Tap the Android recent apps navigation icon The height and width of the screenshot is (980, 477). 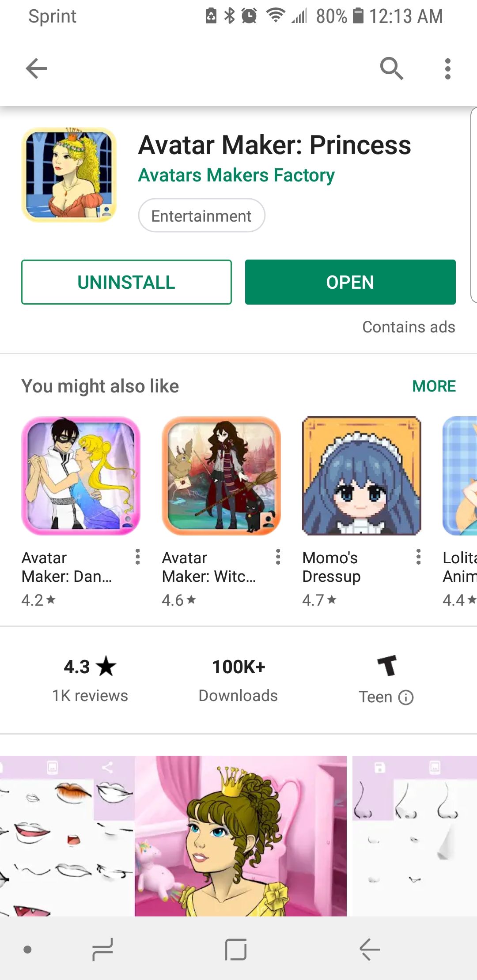(102, 949)
